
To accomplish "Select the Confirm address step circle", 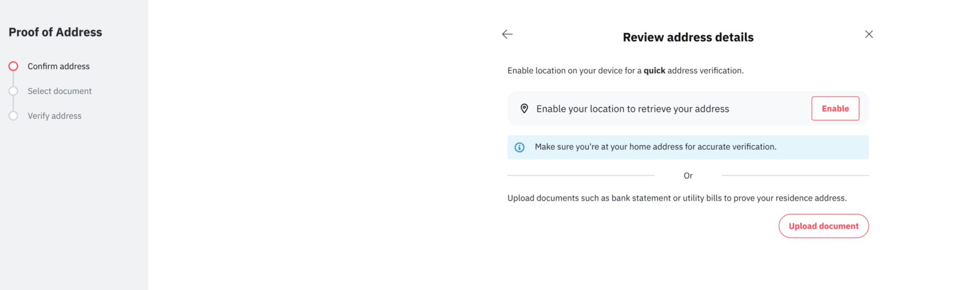I will click(x=13, y=66).
